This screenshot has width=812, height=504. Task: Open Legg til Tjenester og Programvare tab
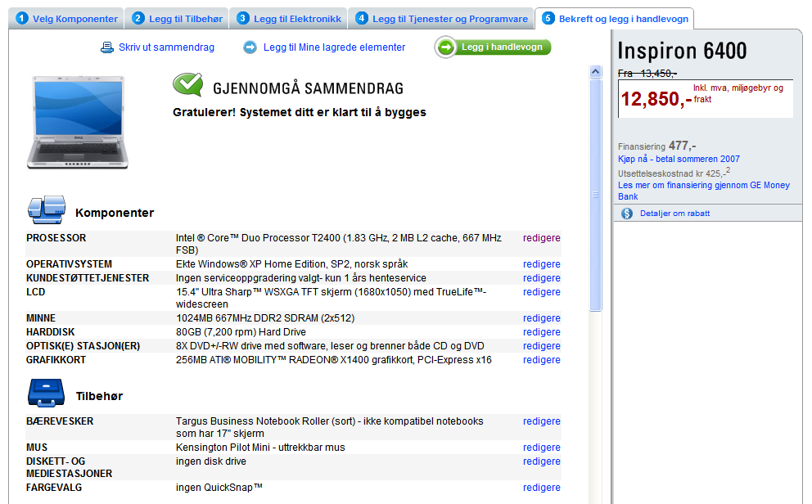441,19
